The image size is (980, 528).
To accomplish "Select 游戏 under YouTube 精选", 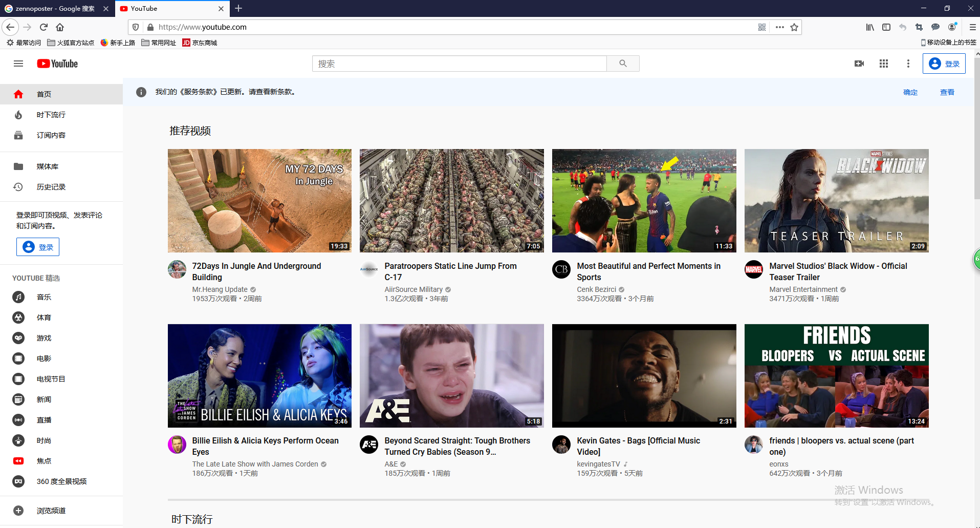I will point(61,338).
